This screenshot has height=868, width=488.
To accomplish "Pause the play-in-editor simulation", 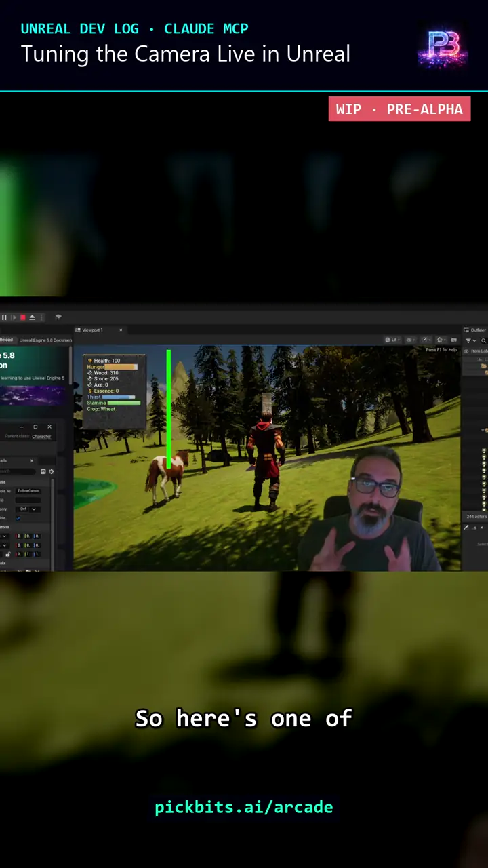I will [x=4, y=317].
